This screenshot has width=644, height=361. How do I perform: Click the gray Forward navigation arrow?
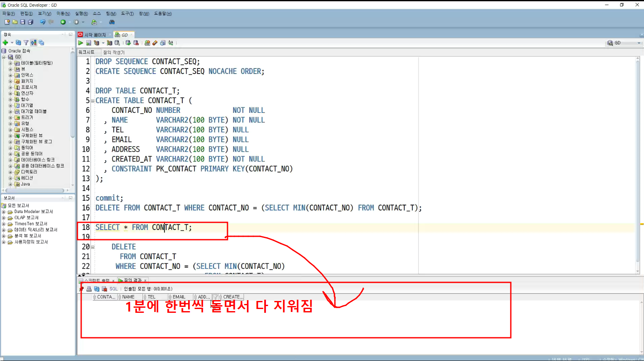[77, 22]
